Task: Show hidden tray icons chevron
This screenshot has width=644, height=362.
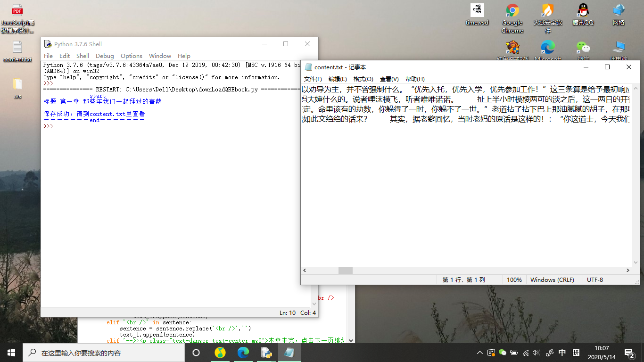Action: 479,353
